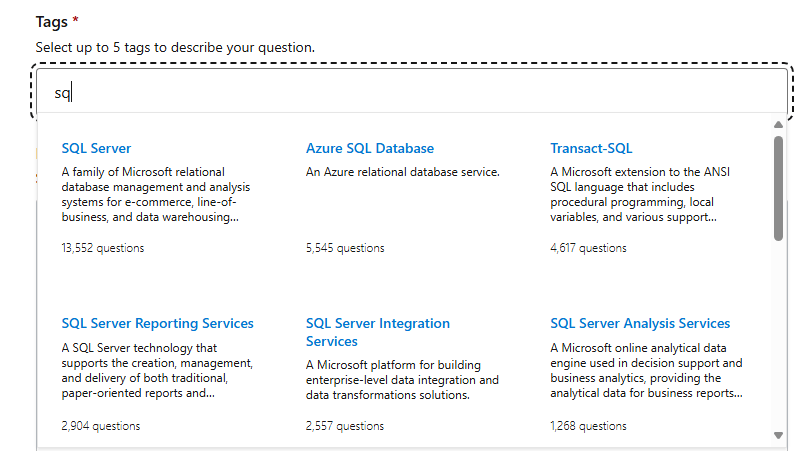Pick the Transact-SQL tag

(591, 148)
